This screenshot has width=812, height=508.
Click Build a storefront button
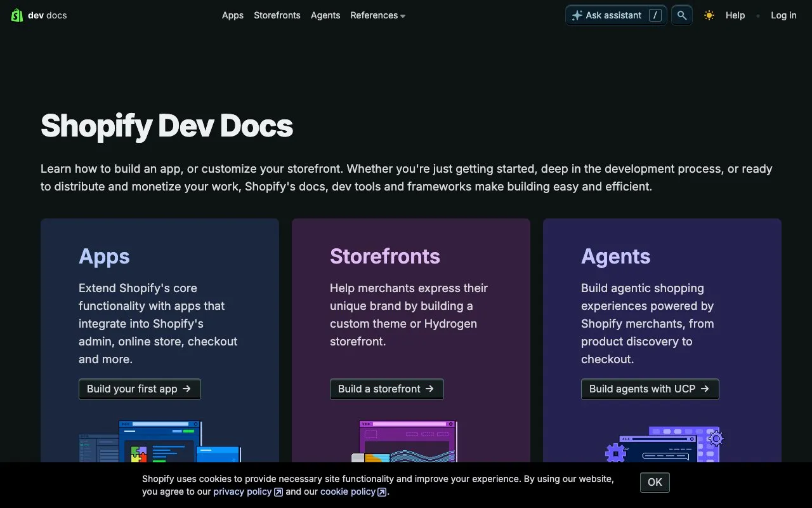387,389
